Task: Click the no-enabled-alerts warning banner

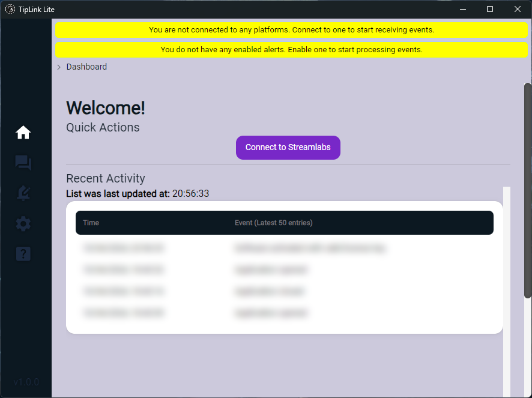Action: (x=291, y=50)
